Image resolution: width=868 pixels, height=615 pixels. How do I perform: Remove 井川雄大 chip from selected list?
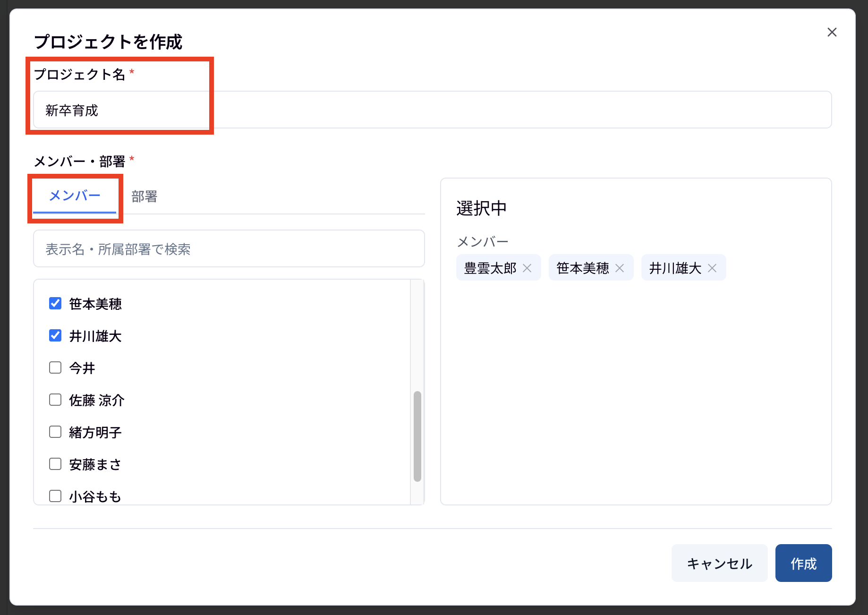click(x=712, y=268)
